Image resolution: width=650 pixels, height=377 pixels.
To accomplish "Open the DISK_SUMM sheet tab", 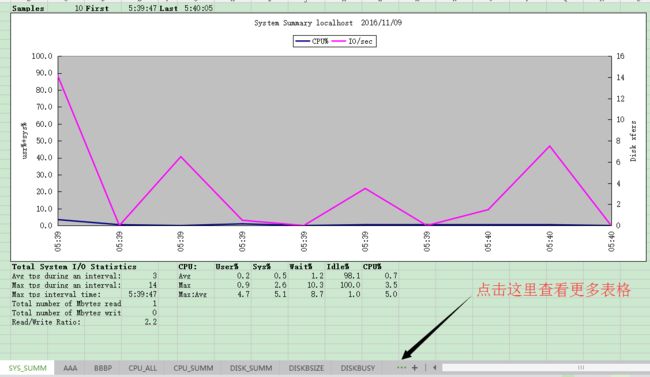I will pyautogui.click(x=251, y=368).
